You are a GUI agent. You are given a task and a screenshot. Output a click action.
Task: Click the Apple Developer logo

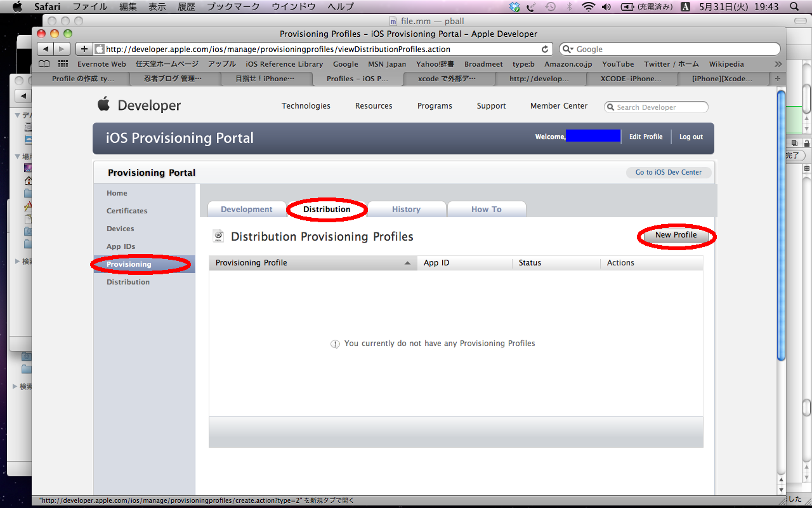coord(139,105)
